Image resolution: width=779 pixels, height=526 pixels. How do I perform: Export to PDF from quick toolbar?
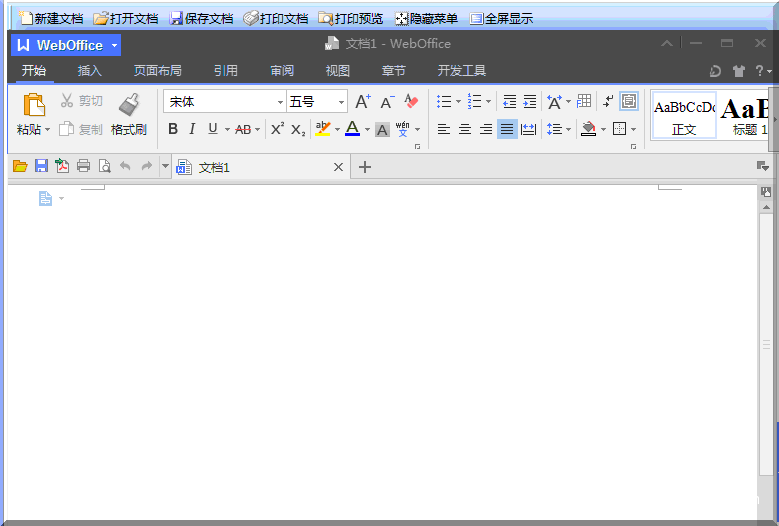pos(62,167)
